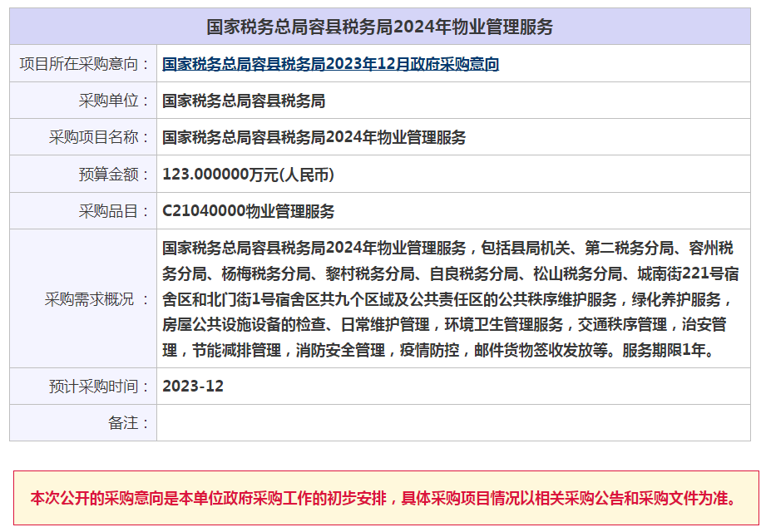Select the 采购单位 value 国家税务总局容县税务局

click(244, 101)
